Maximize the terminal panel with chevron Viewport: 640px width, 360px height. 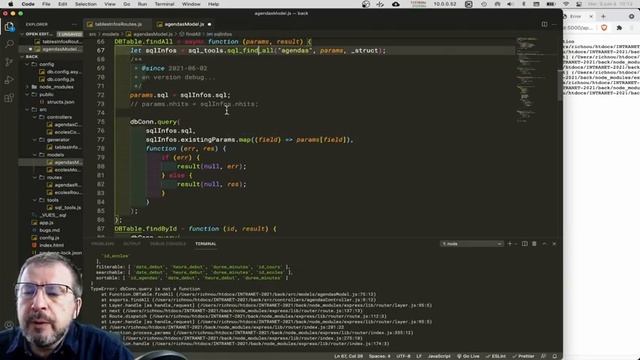pos(544,244)
